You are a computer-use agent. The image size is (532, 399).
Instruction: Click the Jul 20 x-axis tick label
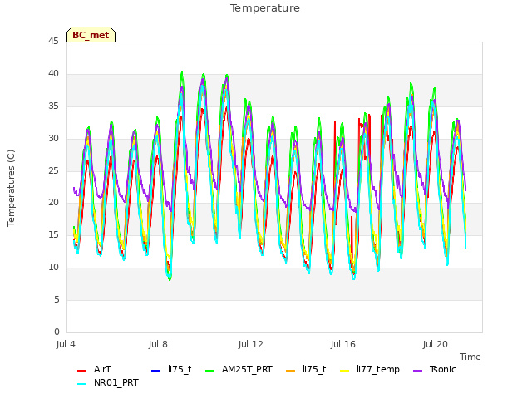(436, 344)
